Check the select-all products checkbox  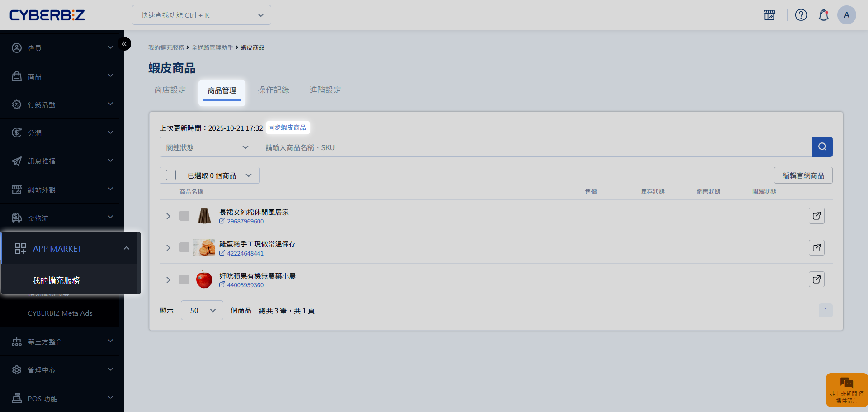[x=171, y=175]
